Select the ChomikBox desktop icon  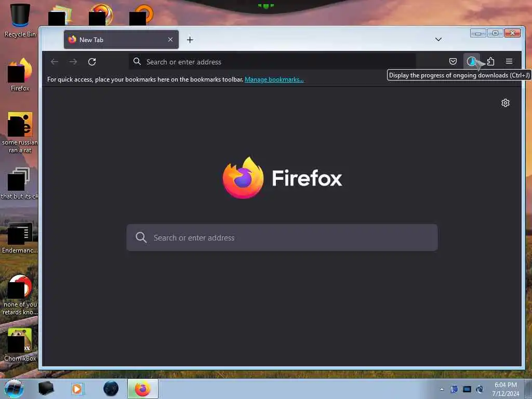20,345
